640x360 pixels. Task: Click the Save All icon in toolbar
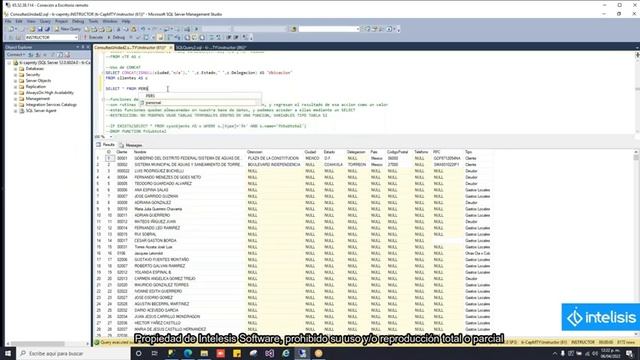(x=47, y=29)
